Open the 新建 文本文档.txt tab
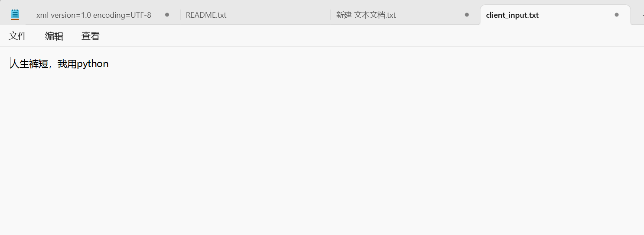The image size is (644, 235). pos(366,15)
